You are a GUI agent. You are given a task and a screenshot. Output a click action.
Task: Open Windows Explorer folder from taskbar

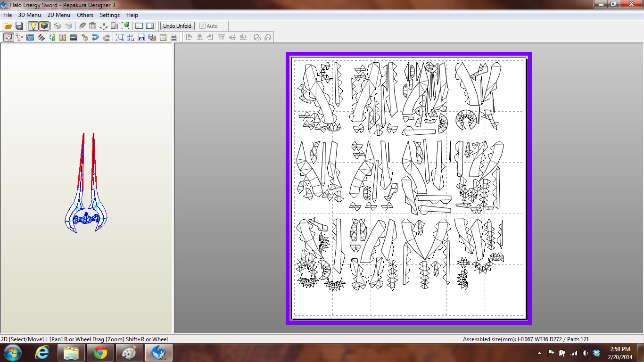71,353
